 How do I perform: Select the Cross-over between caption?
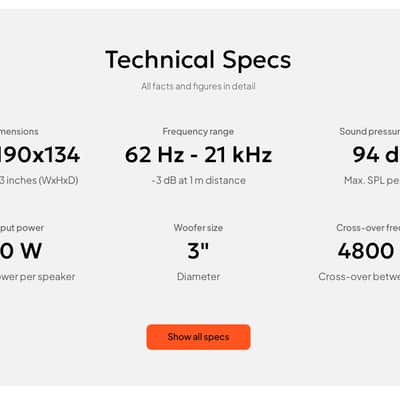tap(359, 277)
